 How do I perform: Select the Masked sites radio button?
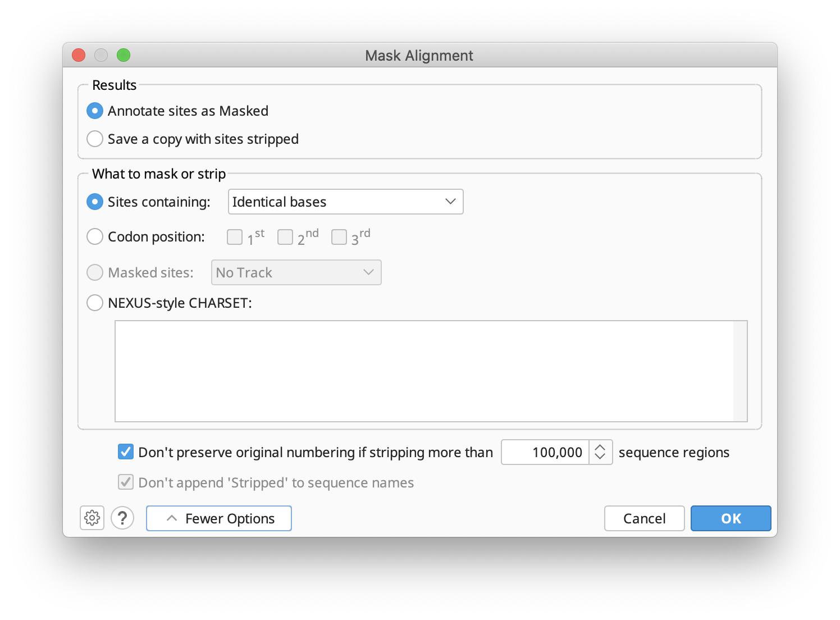point(95,272)
